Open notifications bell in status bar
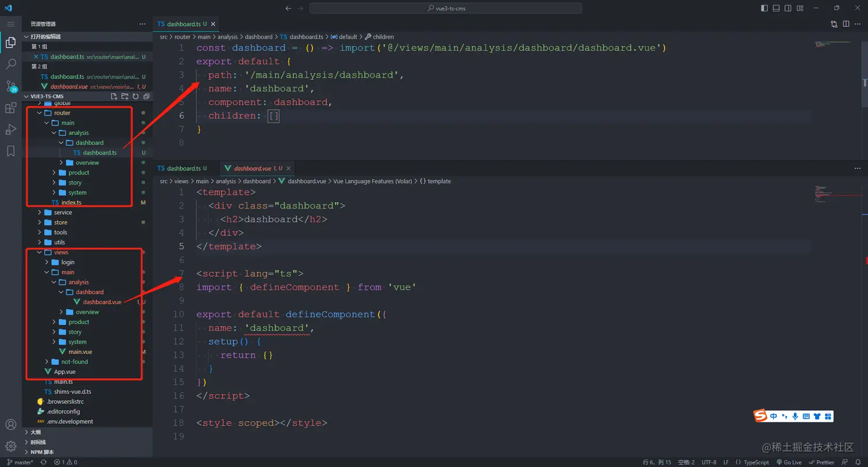 click(858, 462)
